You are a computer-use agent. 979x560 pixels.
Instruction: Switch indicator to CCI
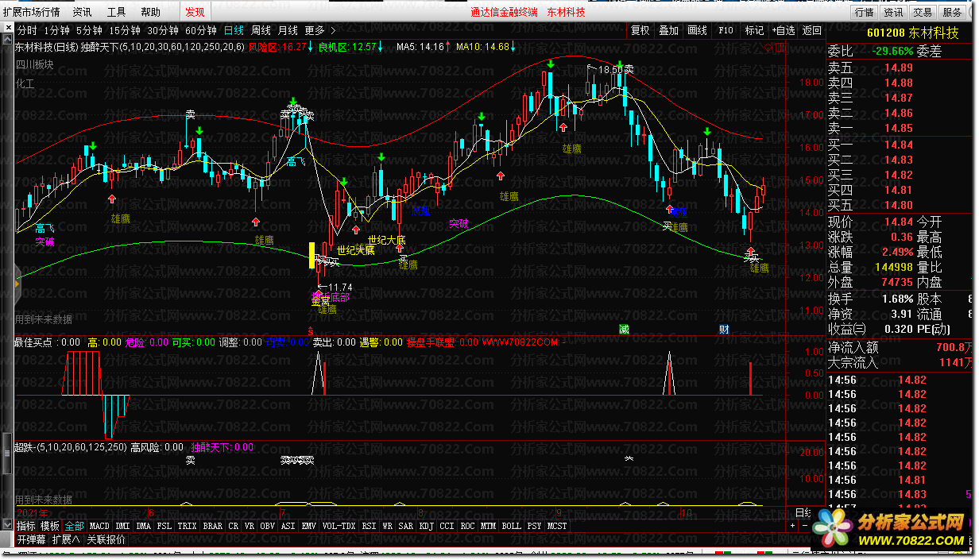coord(447,526)
